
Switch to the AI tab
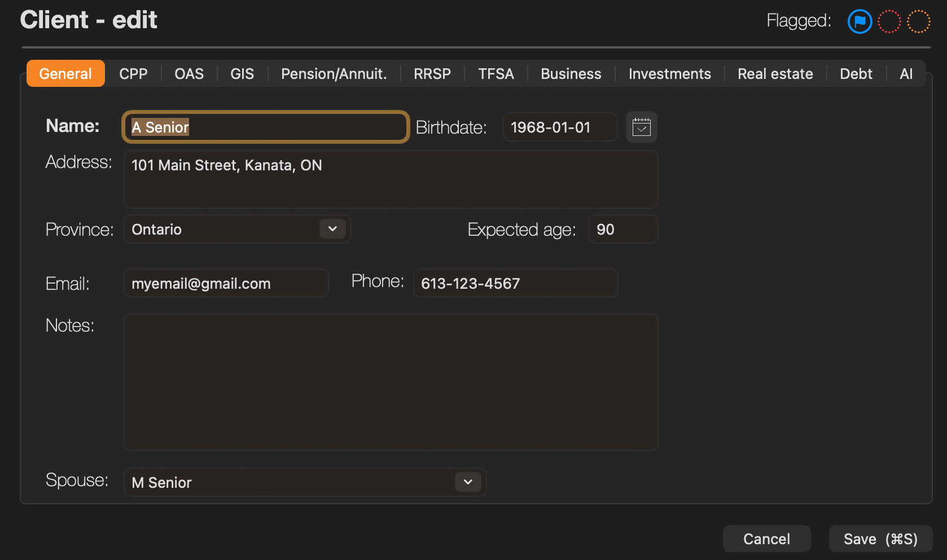point(906,73)
